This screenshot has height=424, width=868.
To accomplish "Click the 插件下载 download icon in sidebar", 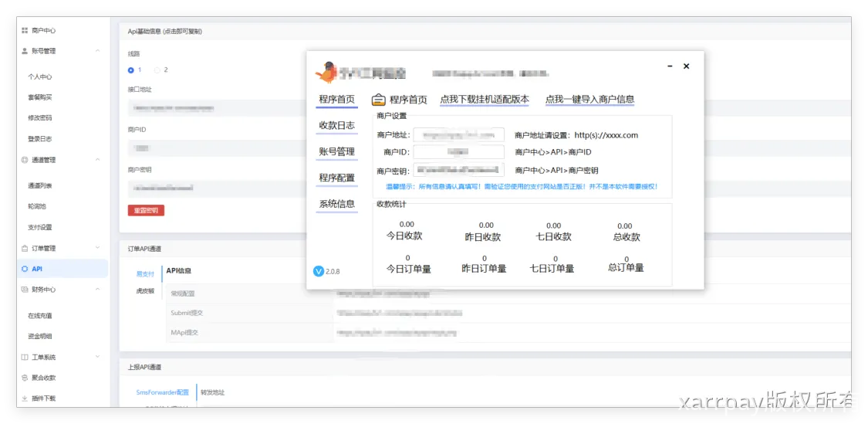I will point(25,399).
